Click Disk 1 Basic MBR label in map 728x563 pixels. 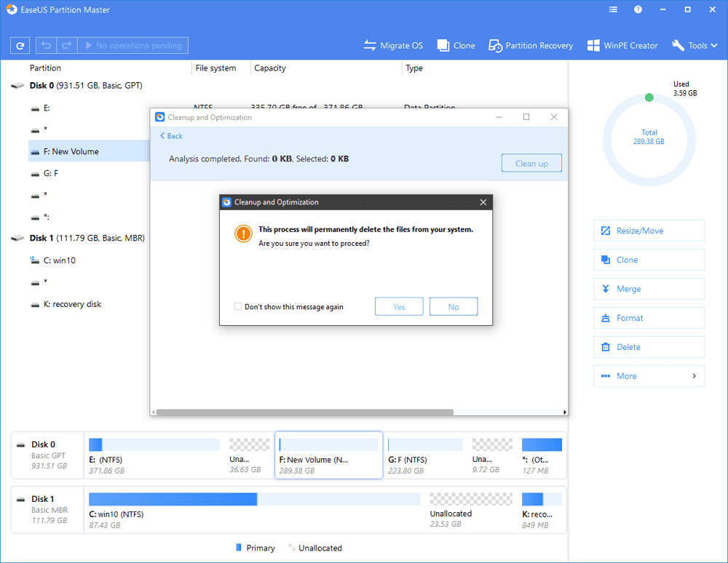[x=47, y=510]
